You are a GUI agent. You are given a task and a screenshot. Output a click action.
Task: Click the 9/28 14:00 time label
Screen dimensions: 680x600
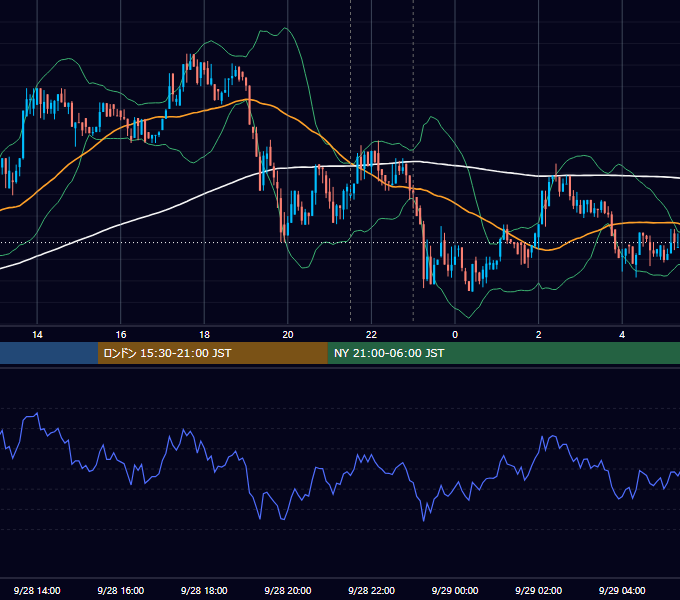(x=37, y=590)
